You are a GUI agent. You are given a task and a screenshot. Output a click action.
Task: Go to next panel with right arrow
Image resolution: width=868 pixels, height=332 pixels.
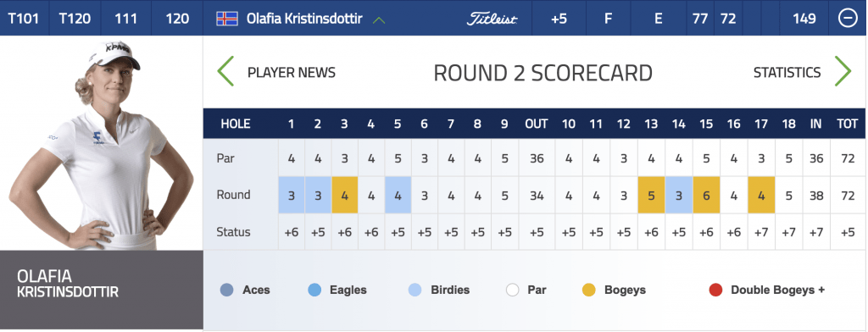[x=843, y=71]
